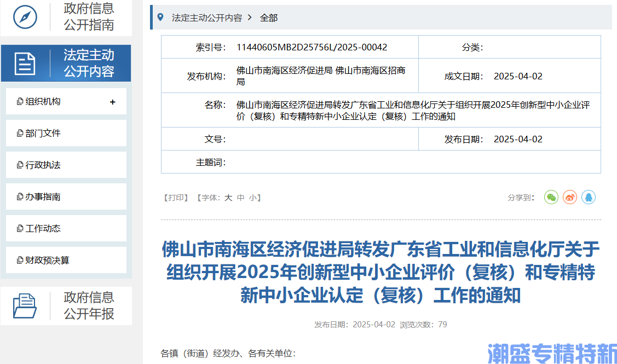Open 工作动态 sidebar item
The width and height of the screenshot is (617, 364).
66,228
